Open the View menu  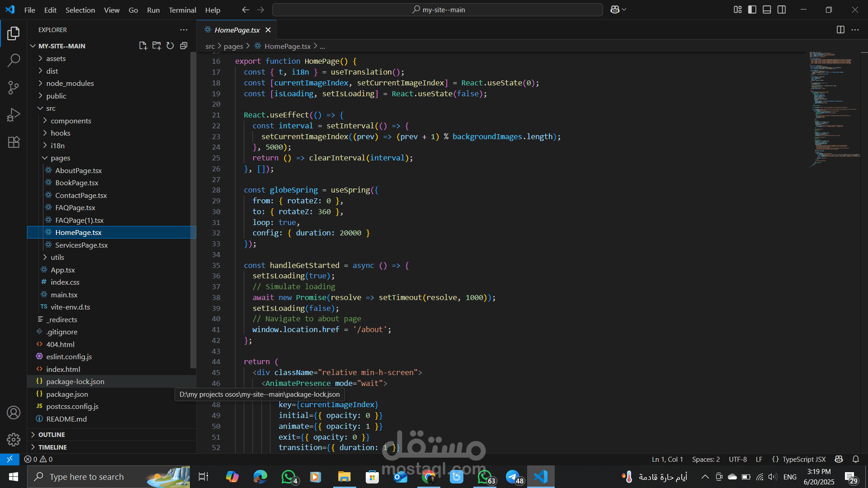coord(112,10)
